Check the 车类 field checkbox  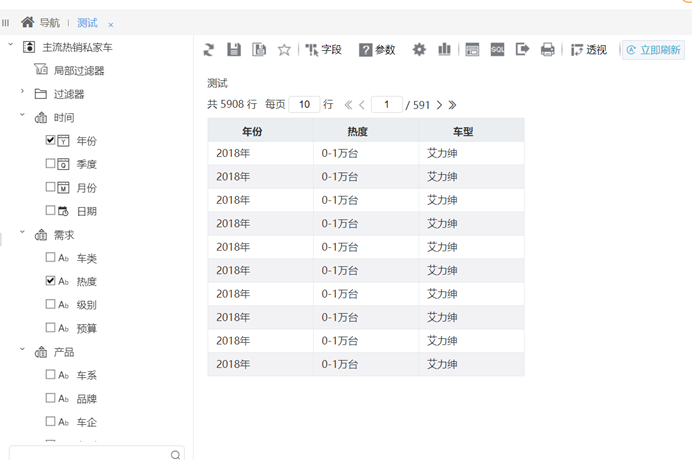[50, 257]
